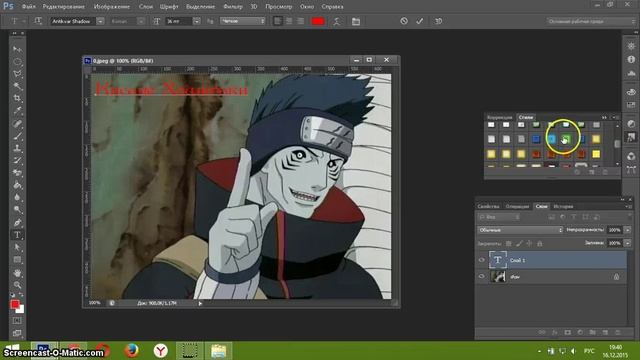640x360 pixels.
Task: Toggle lock all for layer
Action: 540,243
